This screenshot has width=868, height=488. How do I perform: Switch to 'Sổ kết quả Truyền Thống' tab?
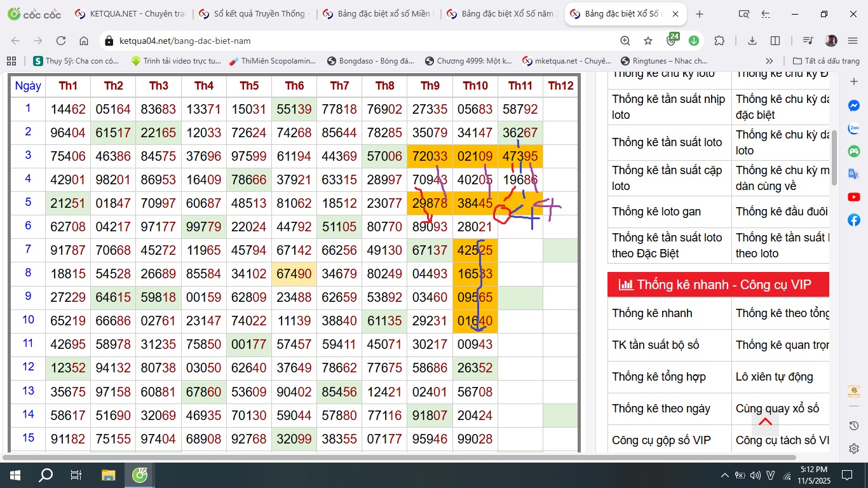coord(254,14)
